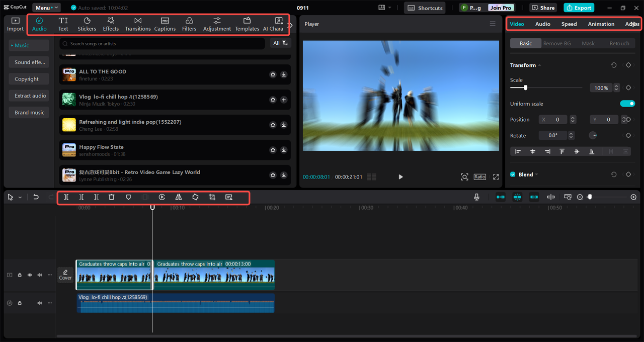This screenshot has width=644, height=342.
Task: Mute the video track audio
Action: 40,275
